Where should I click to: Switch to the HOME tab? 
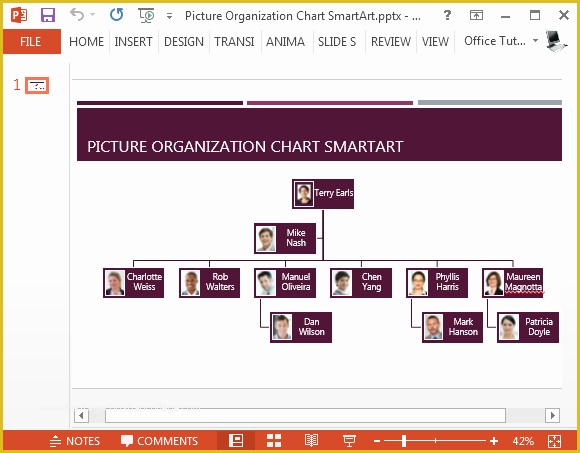click(86, 41)
